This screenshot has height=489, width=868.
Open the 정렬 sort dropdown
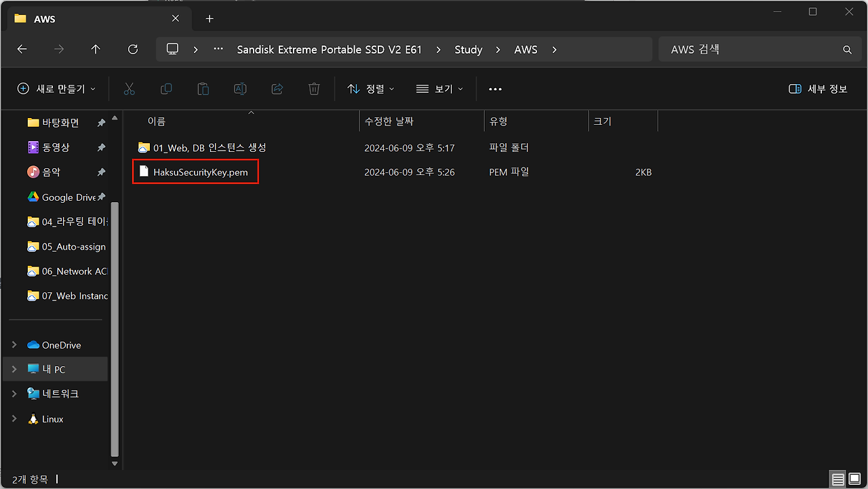pos(370,89)
